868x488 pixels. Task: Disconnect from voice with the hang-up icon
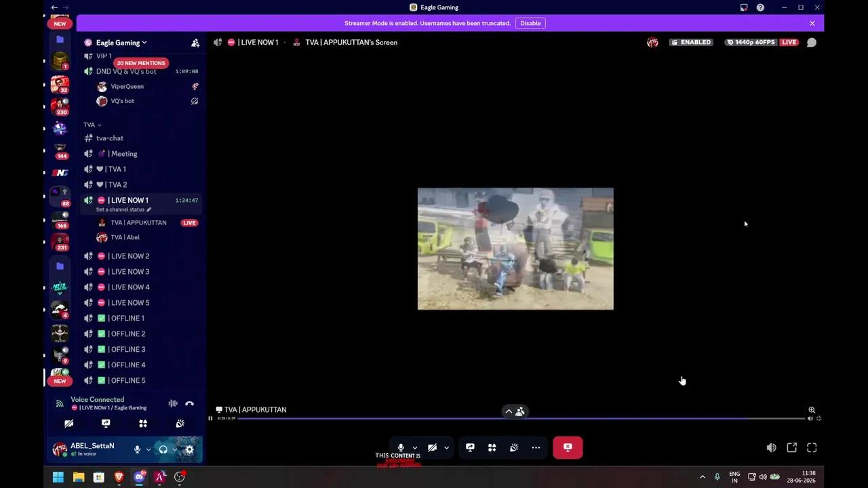click(189, 403)
